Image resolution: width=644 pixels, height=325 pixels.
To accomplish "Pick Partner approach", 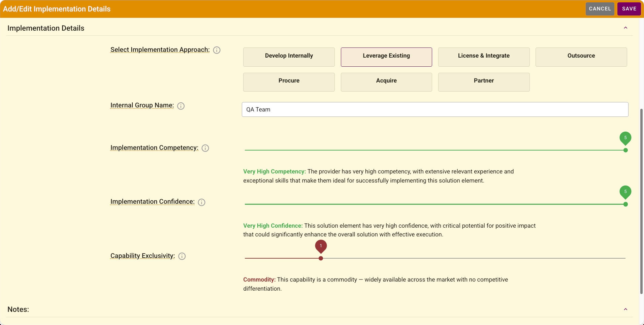I will pos(484,82).
